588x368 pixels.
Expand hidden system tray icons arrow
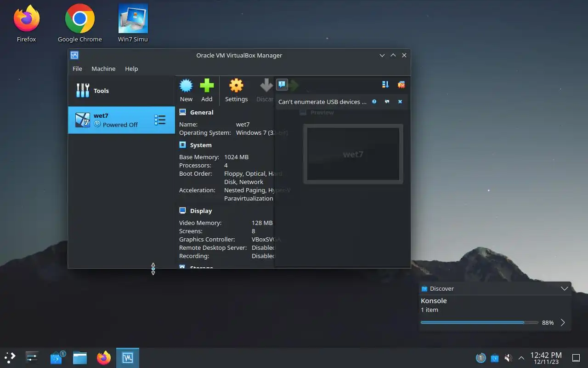(x=521, y=357)
